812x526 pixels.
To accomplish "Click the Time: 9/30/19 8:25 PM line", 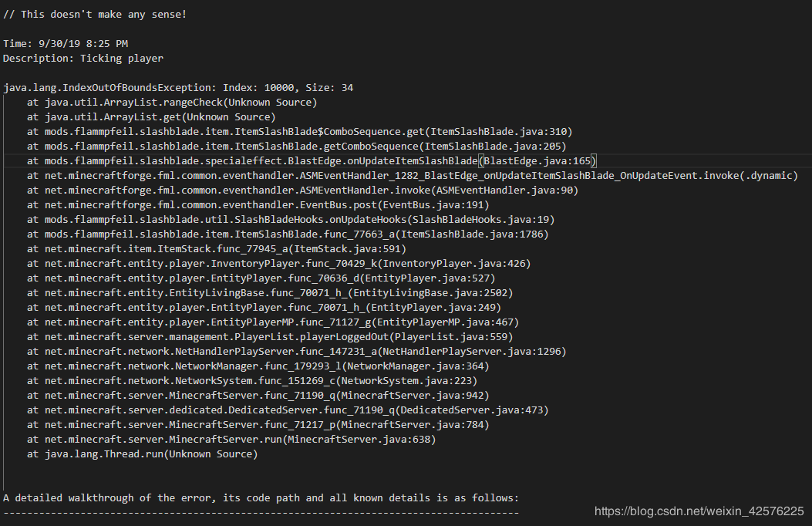I will 66,44.
